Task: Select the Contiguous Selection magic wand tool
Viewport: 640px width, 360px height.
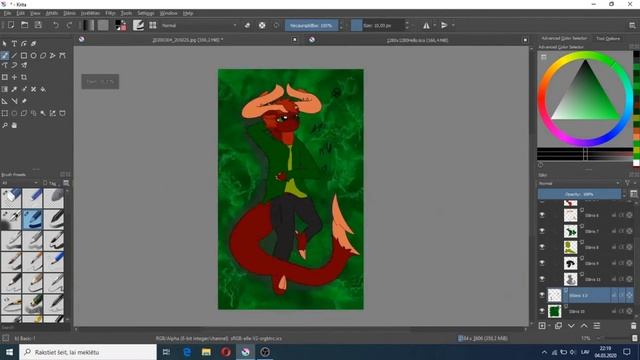Action: 43,113
